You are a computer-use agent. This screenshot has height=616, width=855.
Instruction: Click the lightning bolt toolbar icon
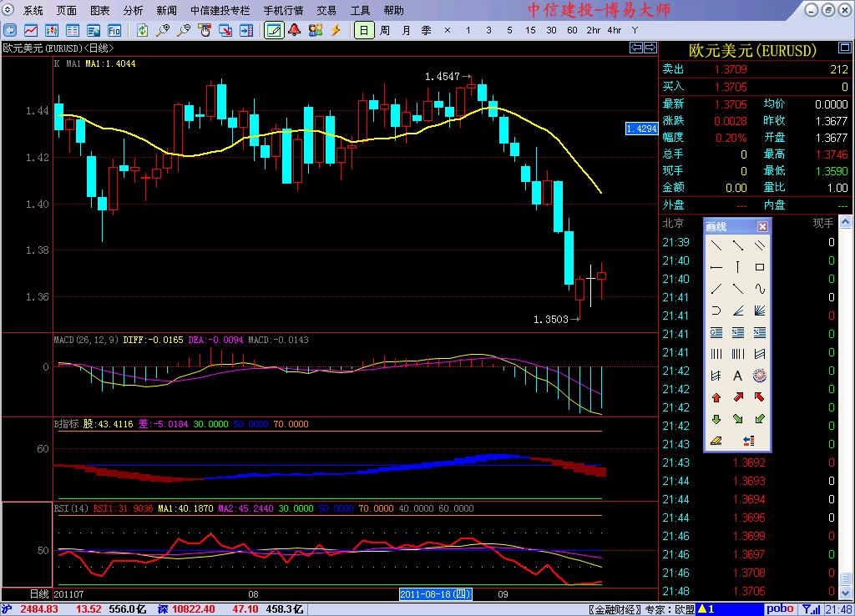(336, 30)
